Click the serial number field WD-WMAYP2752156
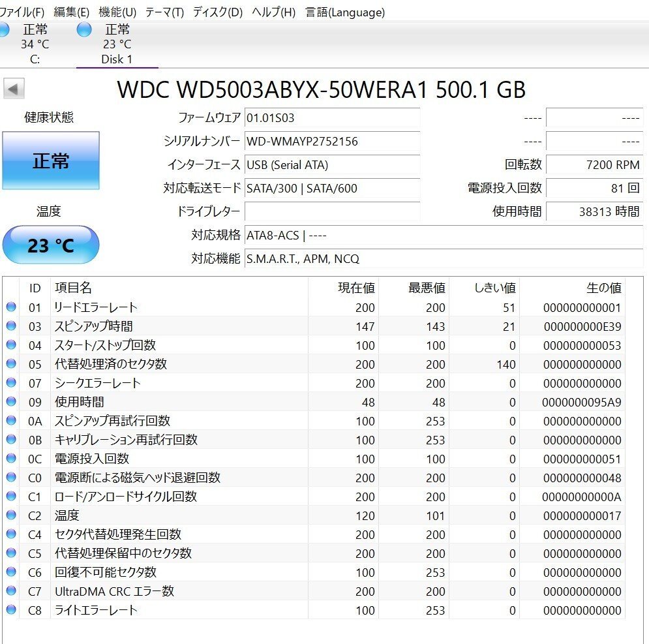This screenshot has width=649, height=644. tap(333, 141)
